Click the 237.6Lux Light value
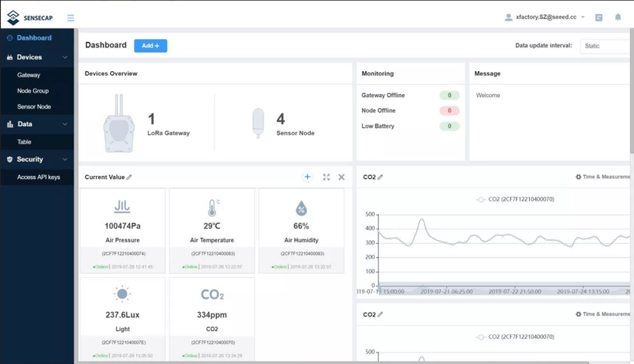 pyautogui.click(x=123, y=315)
